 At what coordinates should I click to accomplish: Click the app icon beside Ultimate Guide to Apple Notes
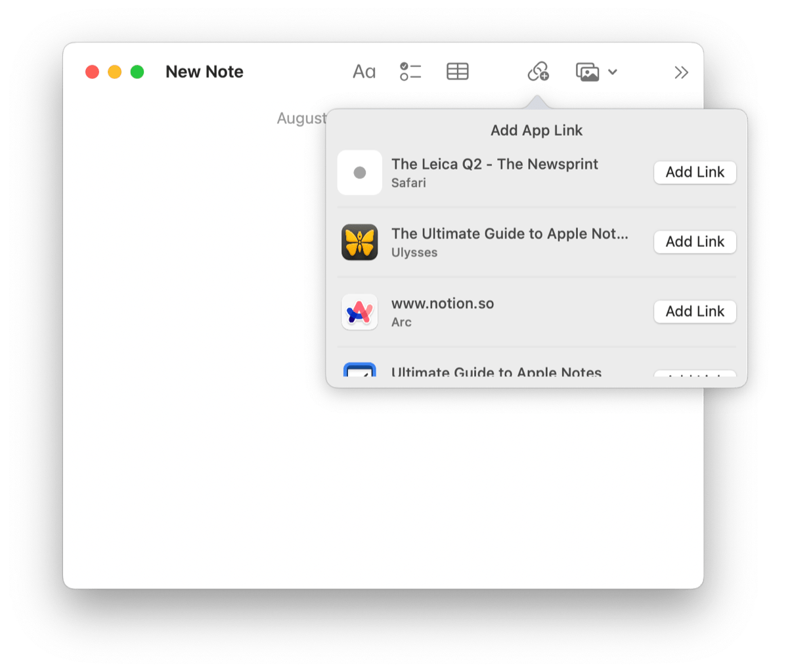359,372
